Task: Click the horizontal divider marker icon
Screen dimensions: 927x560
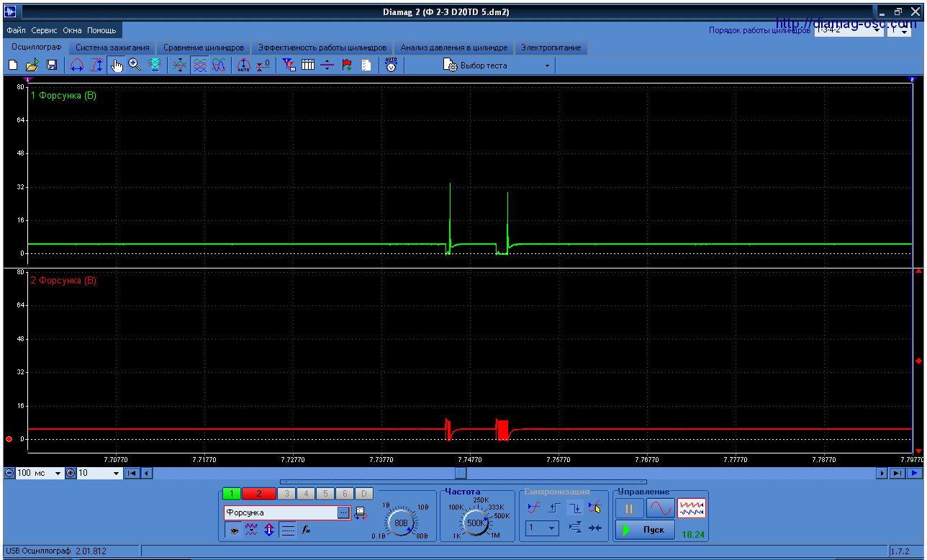Action: tap(327, 66)
